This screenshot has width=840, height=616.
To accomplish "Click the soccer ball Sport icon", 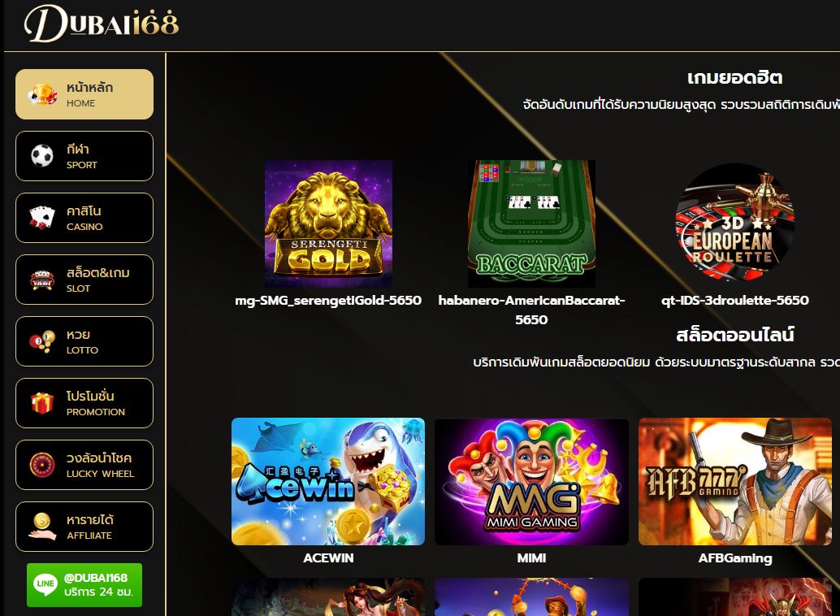I will [42, 156].
